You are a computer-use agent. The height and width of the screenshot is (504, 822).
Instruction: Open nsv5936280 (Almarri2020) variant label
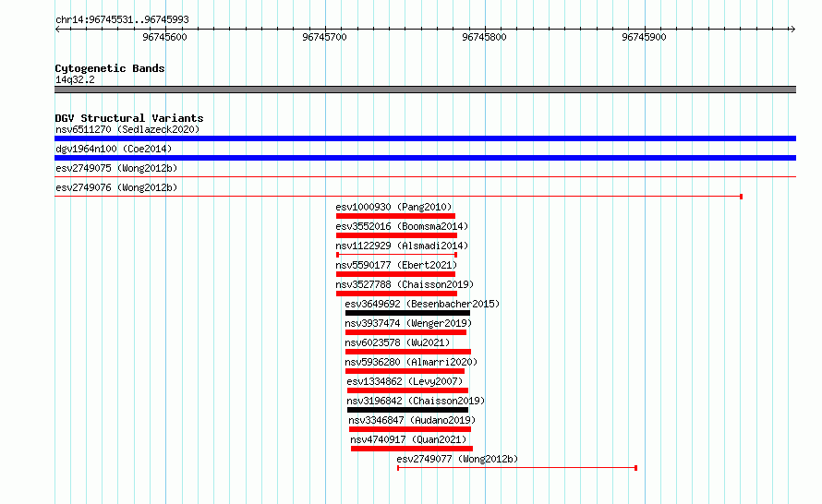click(412, 362)
